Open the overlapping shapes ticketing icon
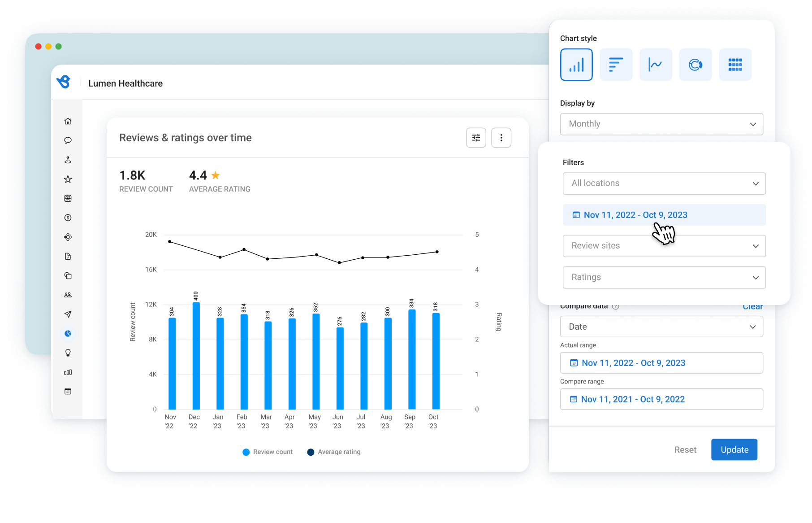The width and height of the screenshot is (812, 523). 68,275
